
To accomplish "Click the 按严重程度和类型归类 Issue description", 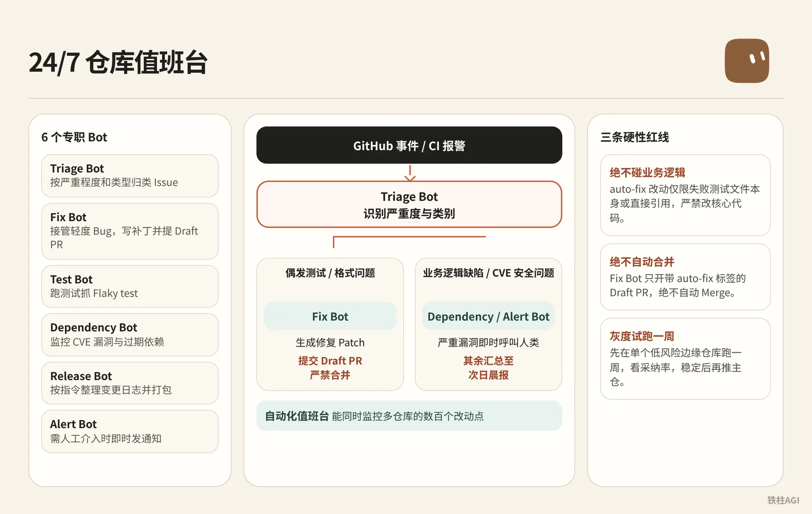I will [114, 182].
